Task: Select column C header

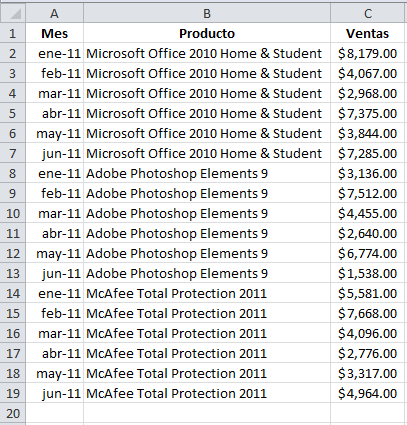Action: tap(368, 13)
